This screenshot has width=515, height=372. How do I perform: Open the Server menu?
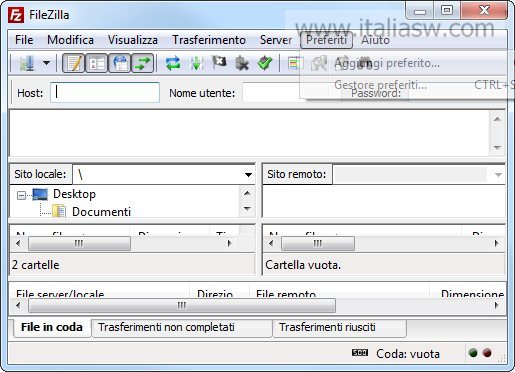[x=276, y=40]
